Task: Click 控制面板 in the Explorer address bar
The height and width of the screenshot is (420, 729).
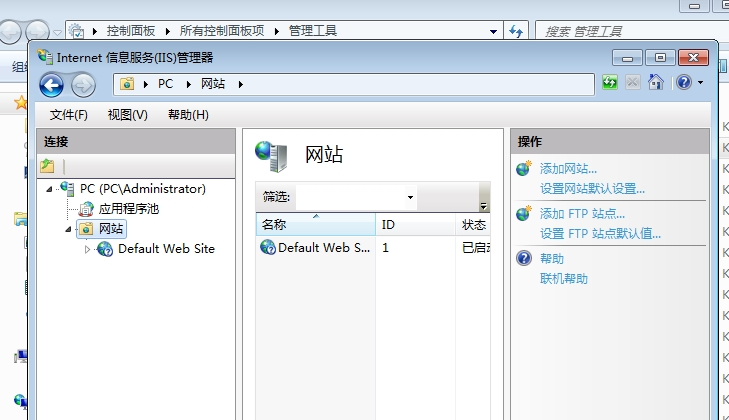Action: [131, 31]
